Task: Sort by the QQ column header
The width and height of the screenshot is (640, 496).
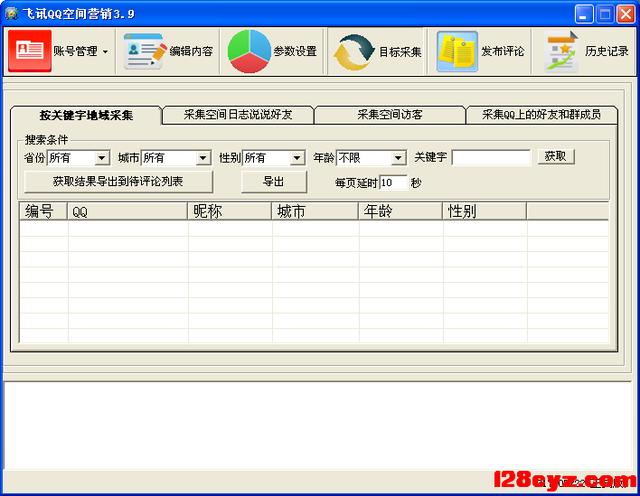Action: click(127, 211)
